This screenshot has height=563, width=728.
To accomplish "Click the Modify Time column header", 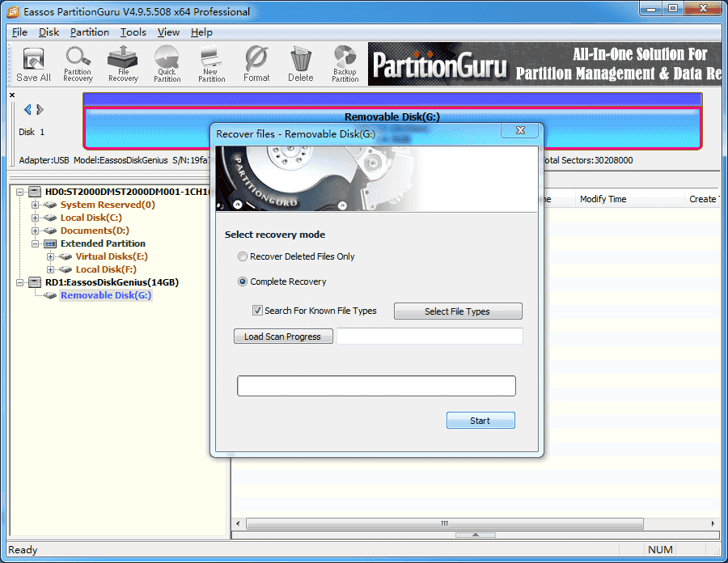I will pos(630,199).
